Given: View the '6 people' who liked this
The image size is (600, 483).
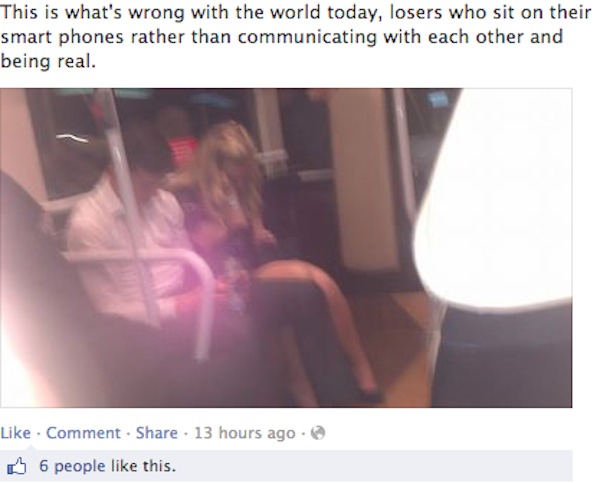Looking at the screenshot, I should [72, 466].
